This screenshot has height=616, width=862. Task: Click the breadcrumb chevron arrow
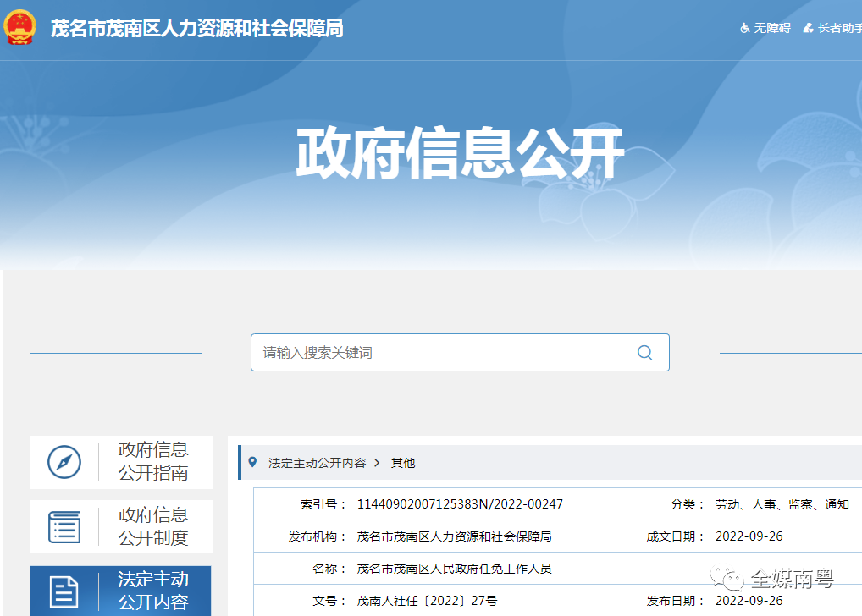coord(377,463)
